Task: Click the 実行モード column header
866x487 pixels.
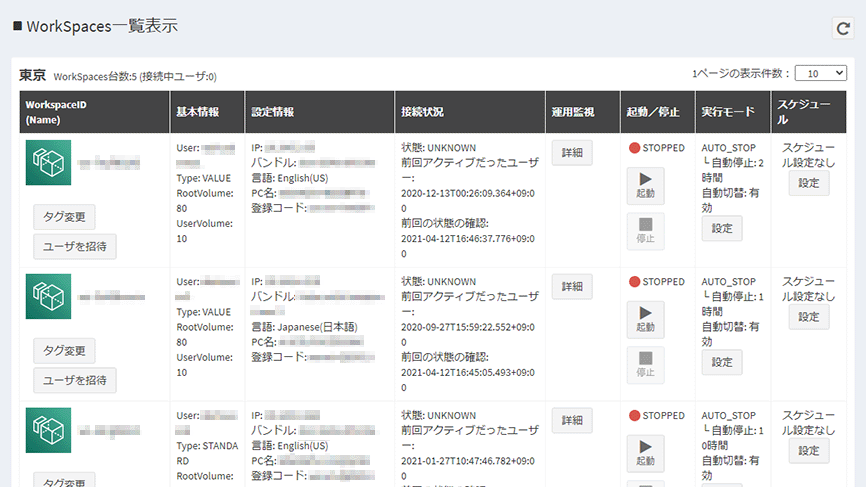Action: pyautogui.click(x=733, y=112)
